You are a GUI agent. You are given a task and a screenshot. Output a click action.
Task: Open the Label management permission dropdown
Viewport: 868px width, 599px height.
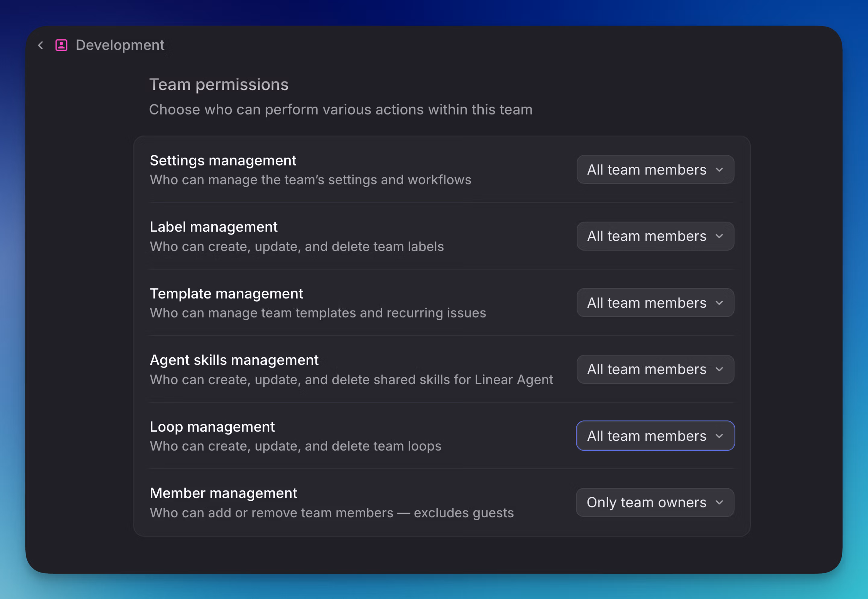655,236
